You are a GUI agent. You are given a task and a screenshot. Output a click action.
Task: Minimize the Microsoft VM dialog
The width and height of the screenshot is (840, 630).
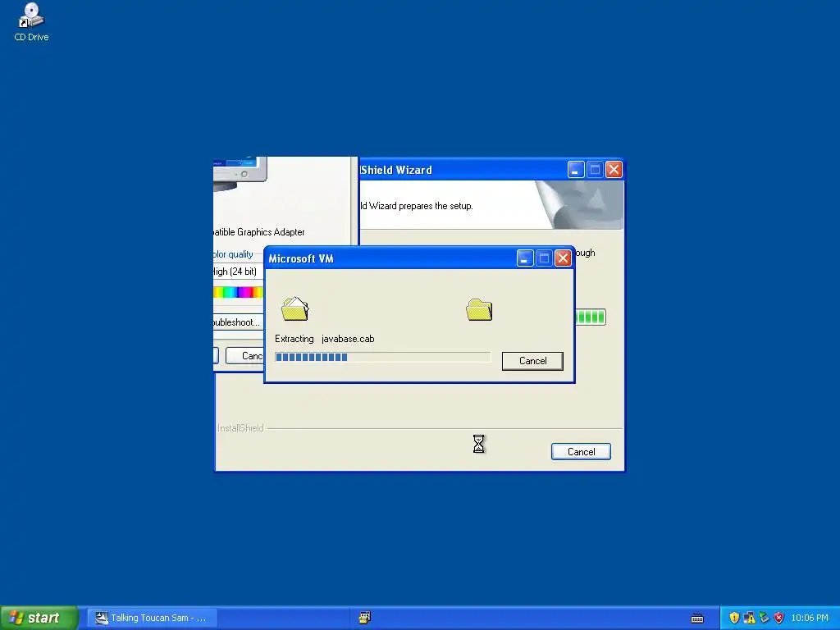click(525, 258)
